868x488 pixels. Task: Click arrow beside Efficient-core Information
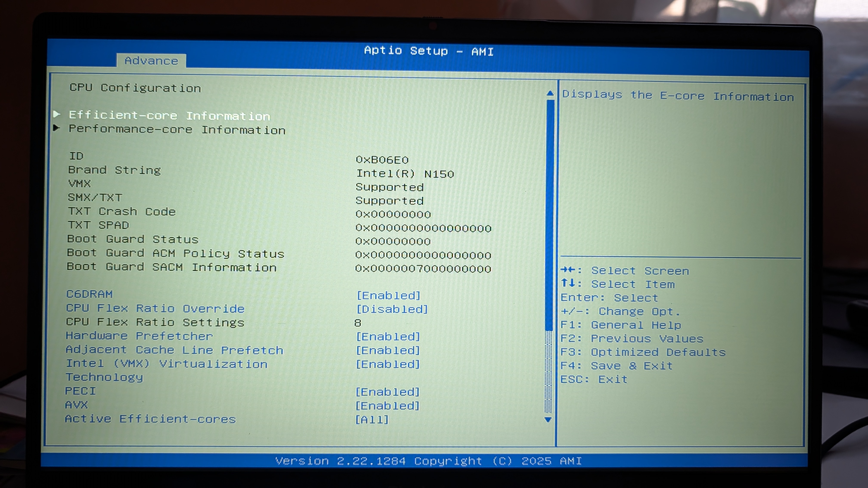tap(57, 114)
